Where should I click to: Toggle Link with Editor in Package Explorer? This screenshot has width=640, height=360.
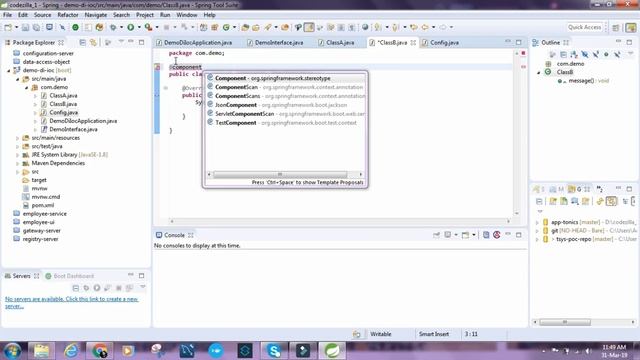point(93,42)
